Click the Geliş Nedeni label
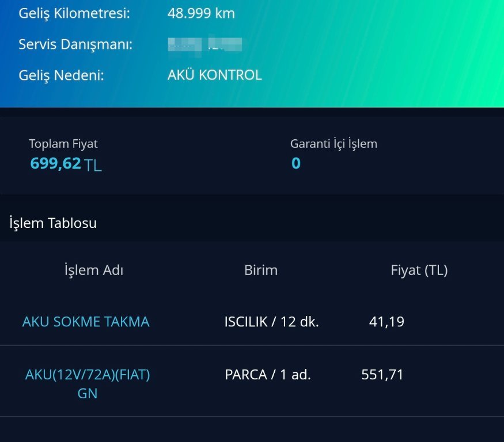This screenshot has height=442, width=504. [x=61, y=75]
